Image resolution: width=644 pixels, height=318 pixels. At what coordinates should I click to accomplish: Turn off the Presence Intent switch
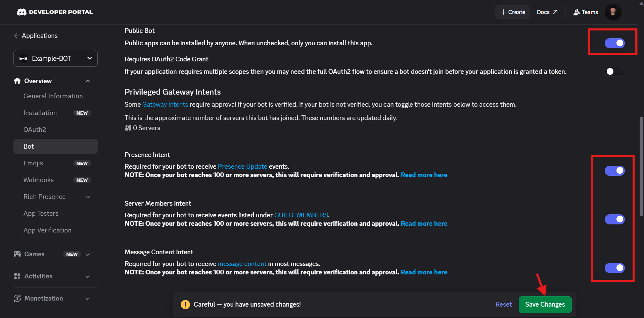tap(614, 171)
